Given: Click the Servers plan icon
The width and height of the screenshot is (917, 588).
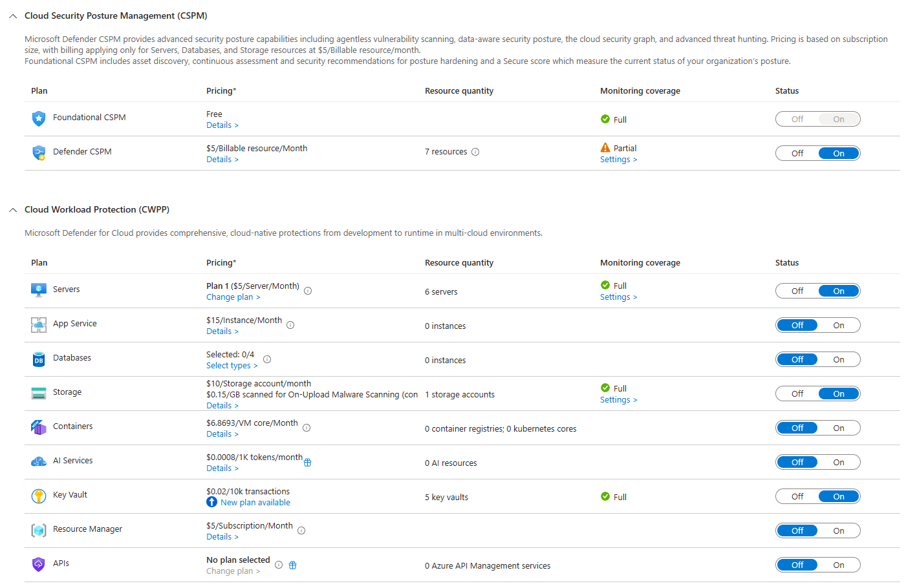Looking at the screenshot, I should click(39, 289).
